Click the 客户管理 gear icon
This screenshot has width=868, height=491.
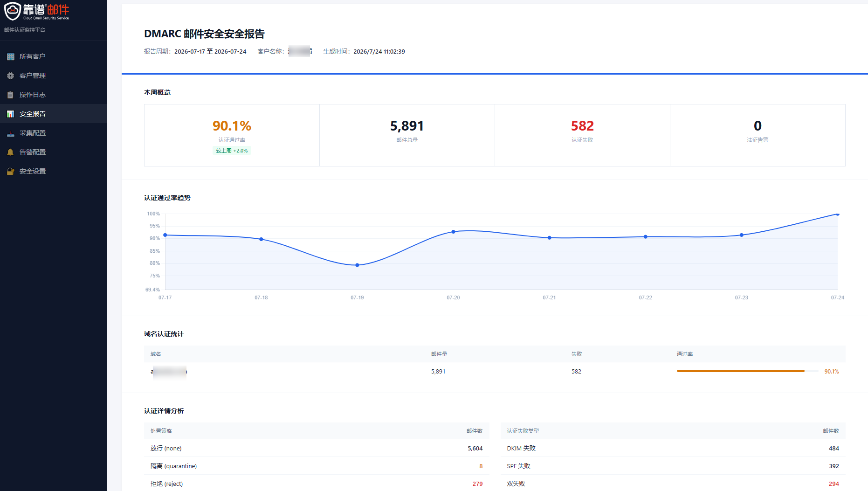[x=10, y=76]
